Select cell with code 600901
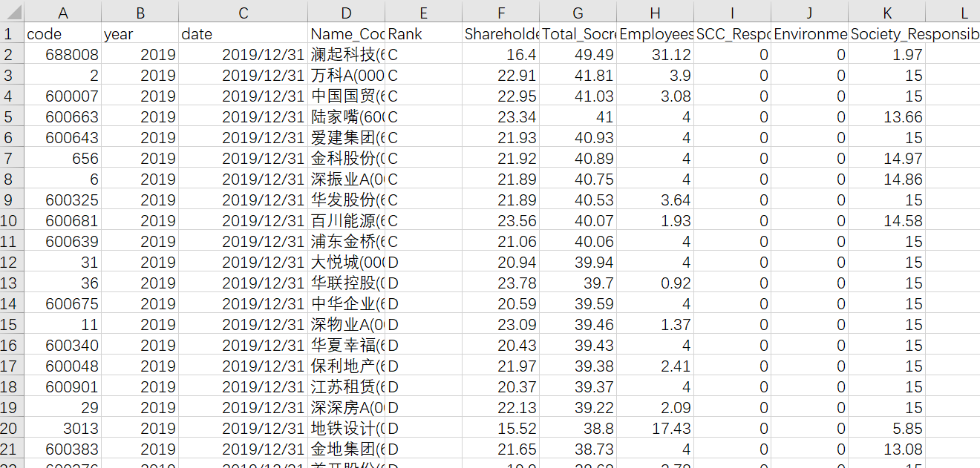Screen dimensions: 980x468 [62, 386]
